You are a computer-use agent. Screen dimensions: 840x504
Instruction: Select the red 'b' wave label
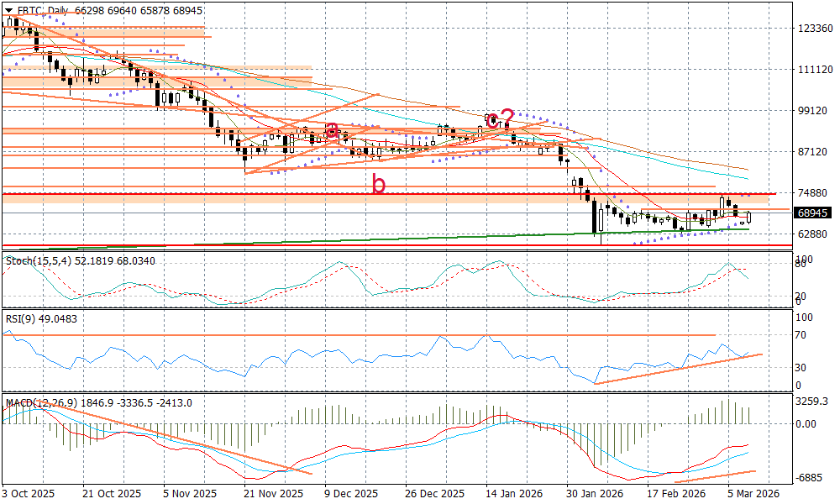(x=379, y=185)
